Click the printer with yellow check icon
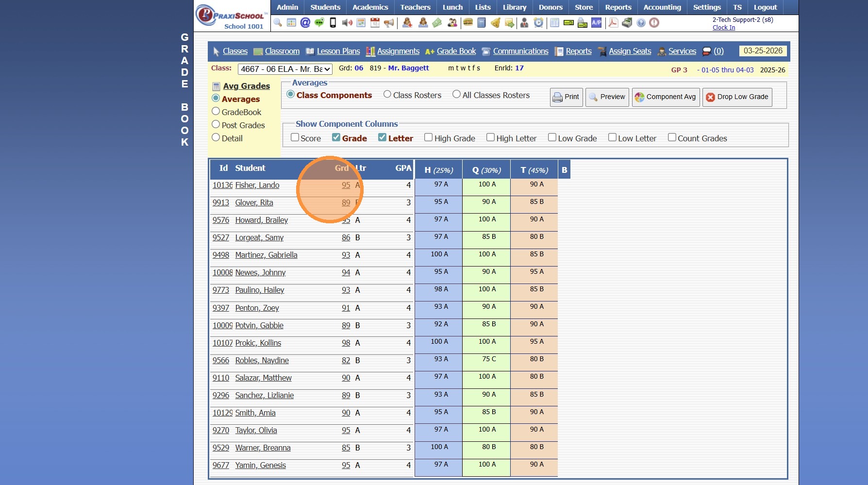868x485 pixels. [583, 23]
